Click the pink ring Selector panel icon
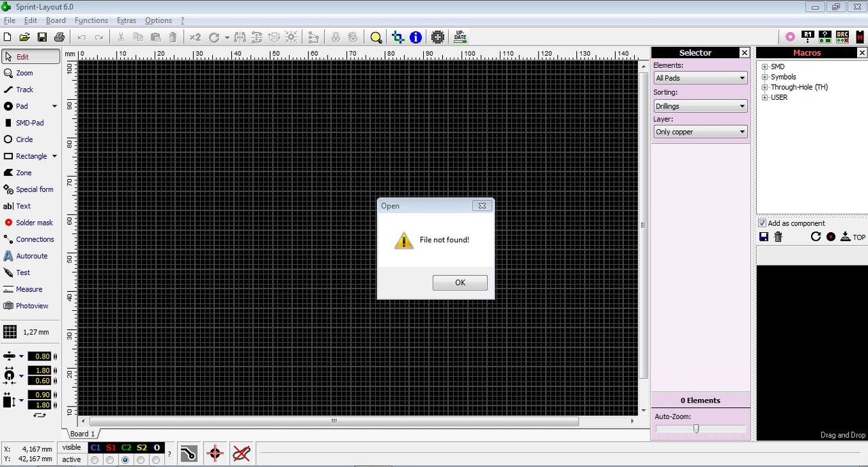The height and width of the screenshot is (467, 868). pyautogui.click(x=790, y=37)
